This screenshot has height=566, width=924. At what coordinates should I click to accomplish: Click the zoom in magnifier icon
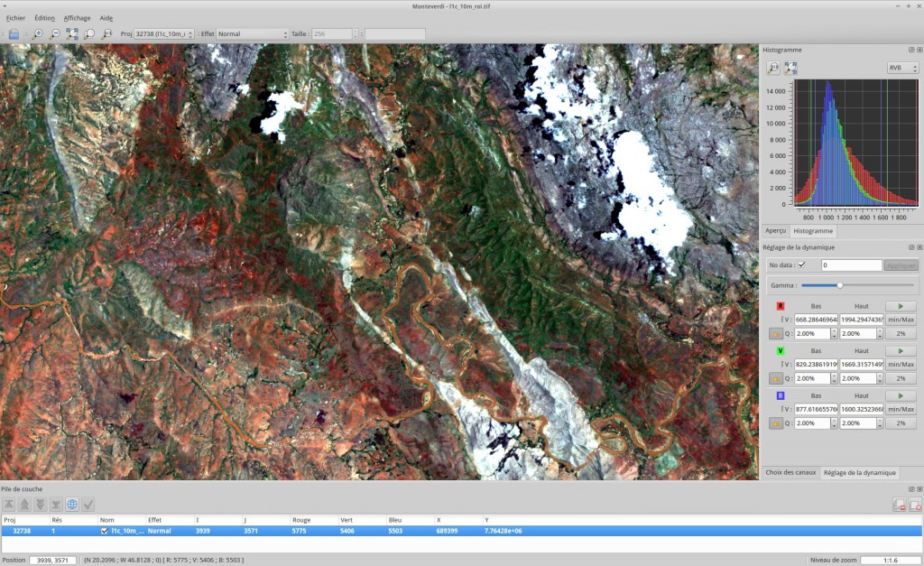coord(38,34)
